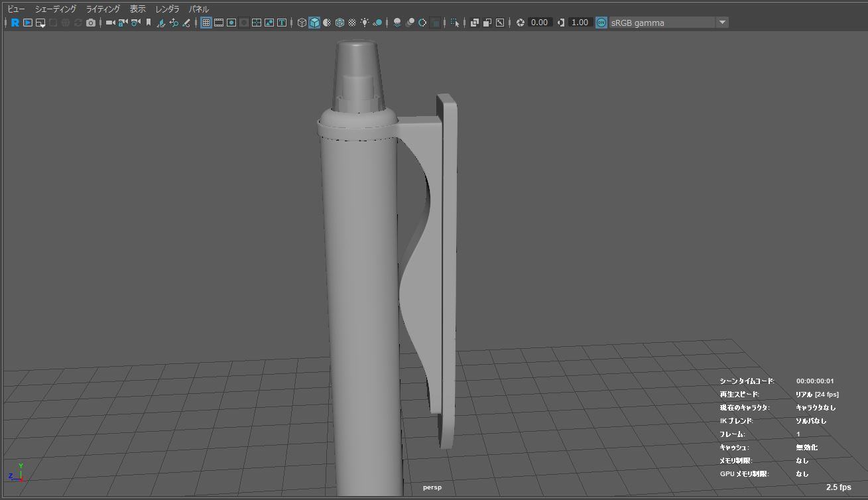This screenshot has width=868, height=500.
Task: Toggle use all lights bulb
Action: coord(365,23)
